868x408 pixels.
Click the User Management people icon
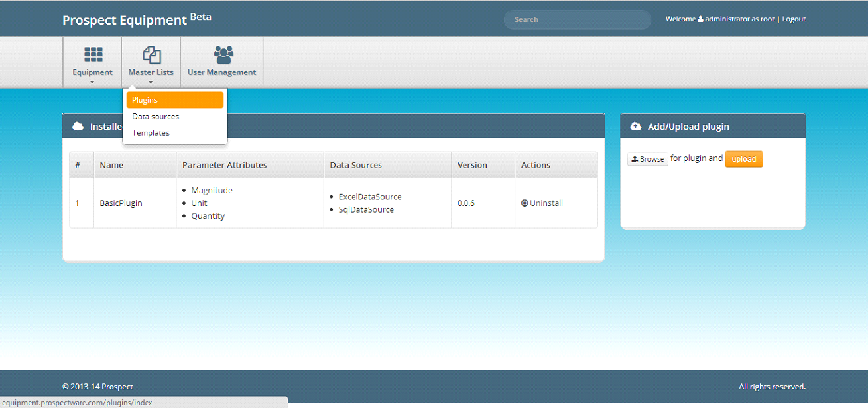pyautogui.click(x=223, y=55)
